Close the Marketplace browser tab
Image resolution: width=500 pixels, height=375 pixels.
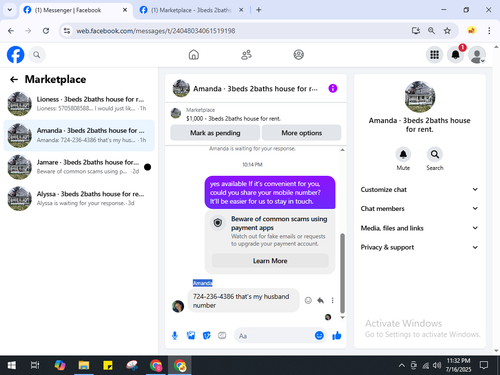(x=241, y=10)
